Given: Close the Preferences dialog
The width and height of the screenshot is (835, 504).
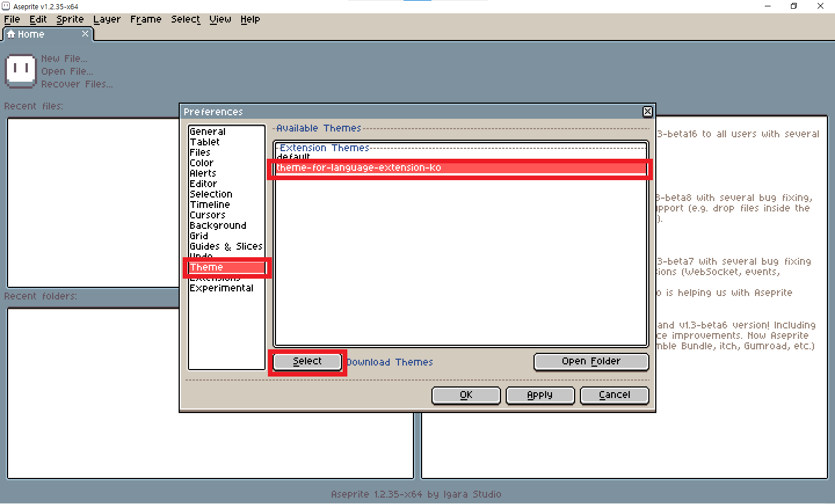Looking at the screenshot, I should [x=648, y=112].
